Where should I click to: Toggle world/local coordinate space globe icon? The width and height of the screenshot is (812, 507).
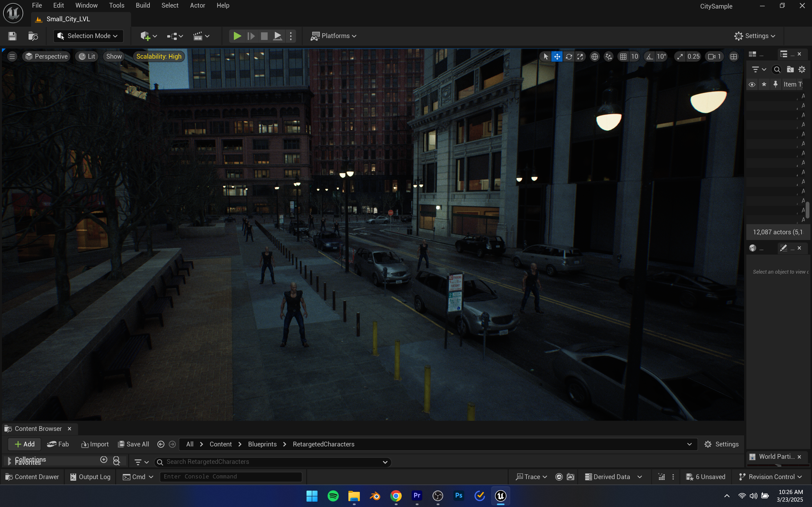[x=595, y=57]
